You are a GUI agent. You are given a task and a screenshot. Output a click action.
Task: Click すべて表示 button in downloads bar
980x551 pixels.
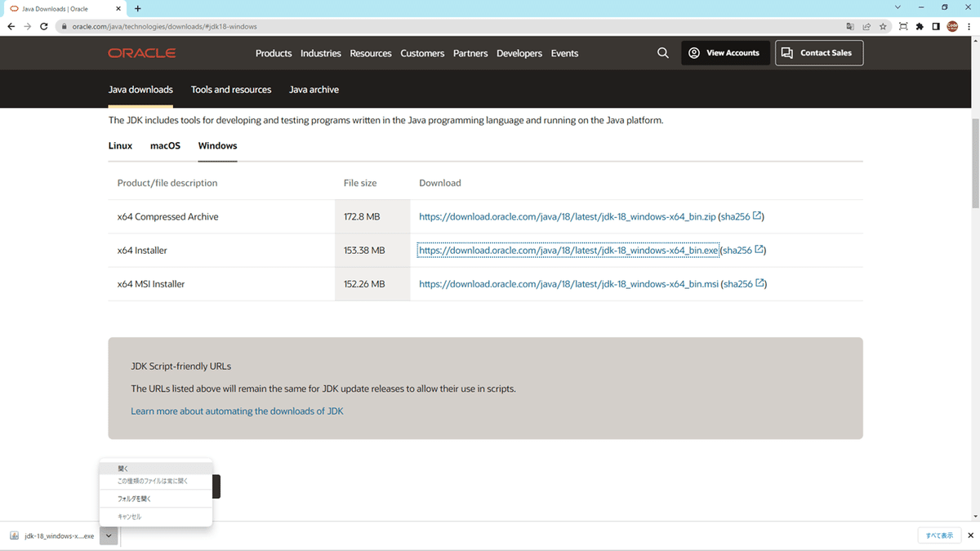[x=939, y=535]
